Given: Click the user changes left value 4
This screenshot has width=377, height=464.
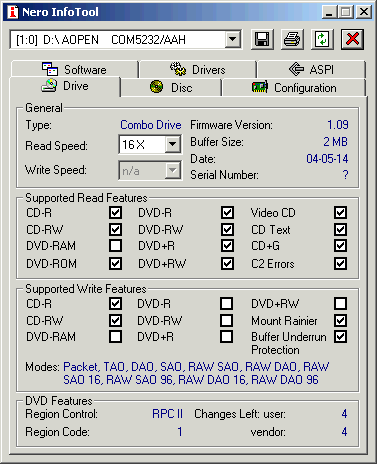Looking at the screenshot, I should pyautogui.click(x=344, y=414).
